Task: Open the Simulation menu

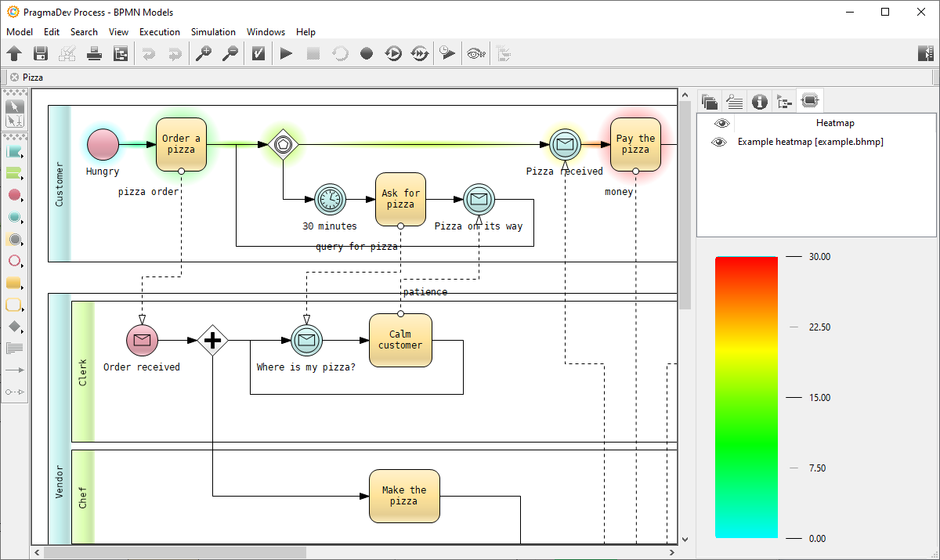Action: click(213, 32)
